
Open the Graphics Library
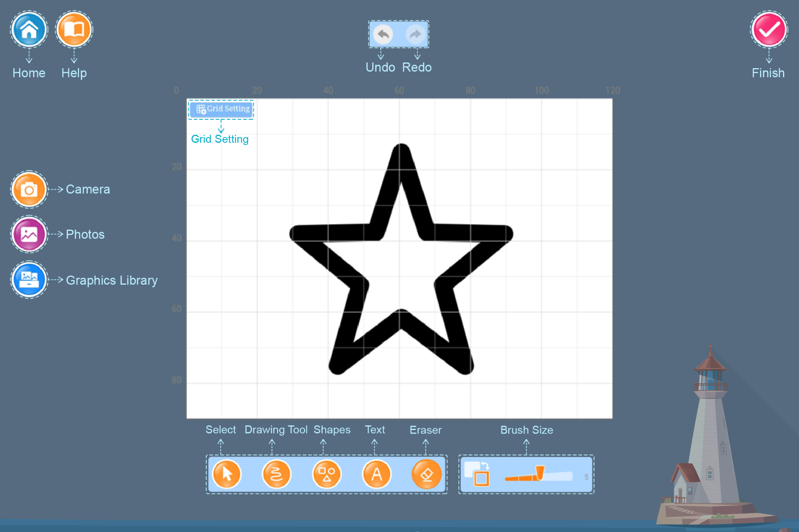click(29, 280)
